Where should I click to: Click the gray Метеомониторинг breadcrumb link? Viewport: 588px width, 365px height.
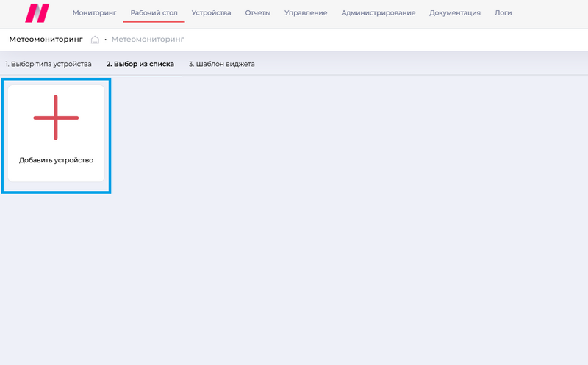(148, 40)
